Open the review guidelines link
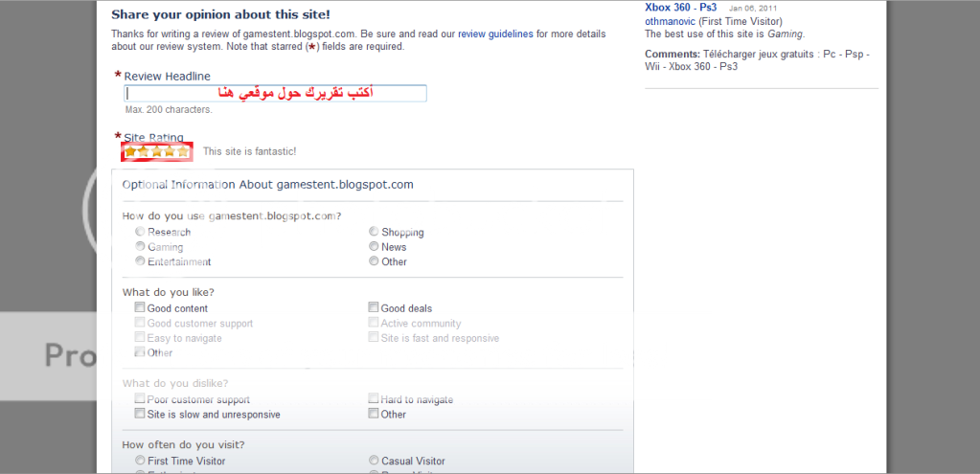This screenshot has height=474, width=980. pyautogui.click(x=495, y=34)
